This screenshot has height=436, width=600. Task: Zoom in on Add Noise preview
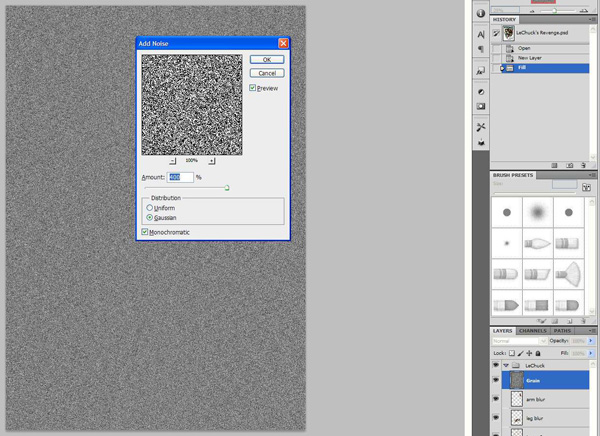(x=212, y=161)
